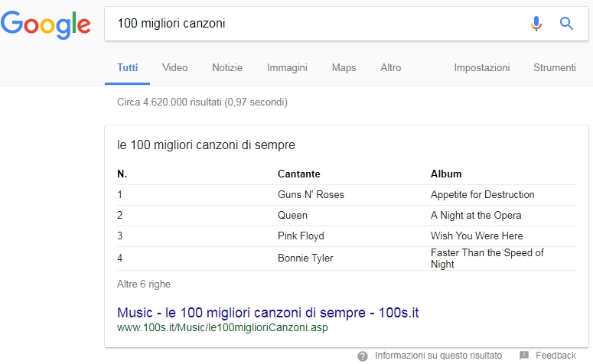Open Strumenti search tools

pyautogui.click(x=555, y=67)
